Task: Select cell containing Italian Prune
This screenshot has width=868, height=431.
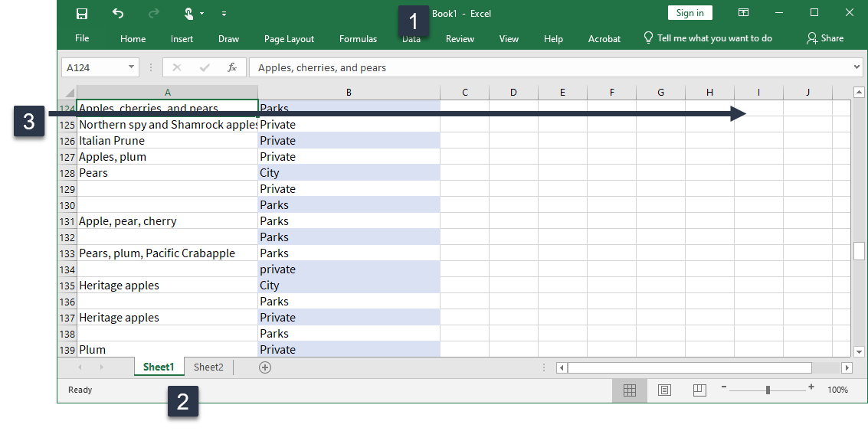Action: coord(167,141)
